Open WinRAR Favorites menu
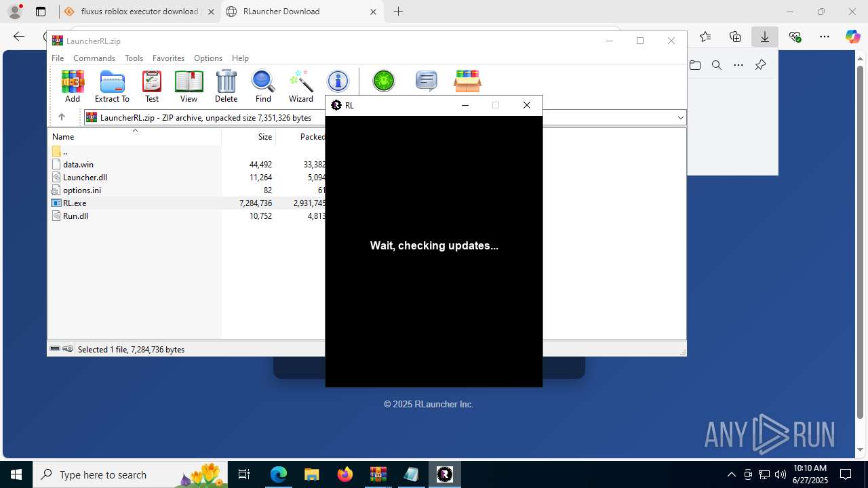 coord(168,58)
